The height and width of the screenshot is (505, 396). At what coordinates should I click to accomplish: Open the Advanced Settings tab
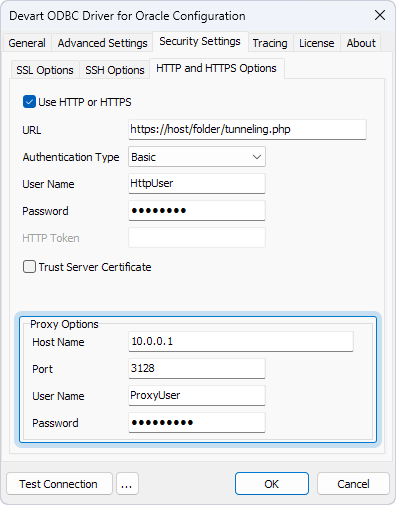(x=102, y=43)
